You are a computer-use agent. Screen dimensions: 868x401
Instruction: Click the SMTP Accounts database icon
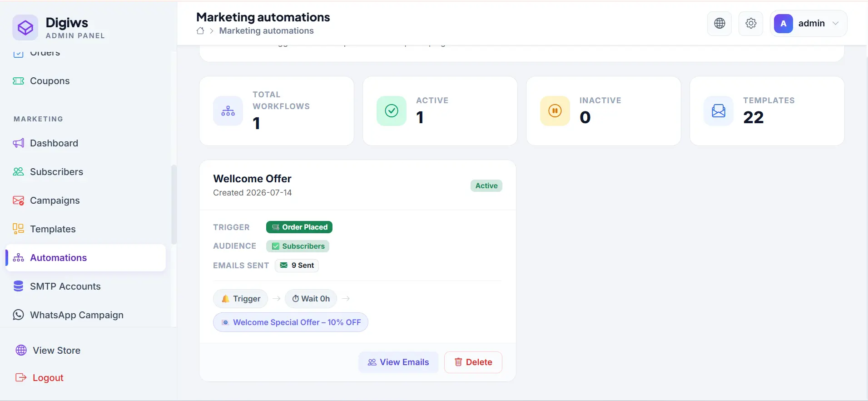click(x=19, y=286)
